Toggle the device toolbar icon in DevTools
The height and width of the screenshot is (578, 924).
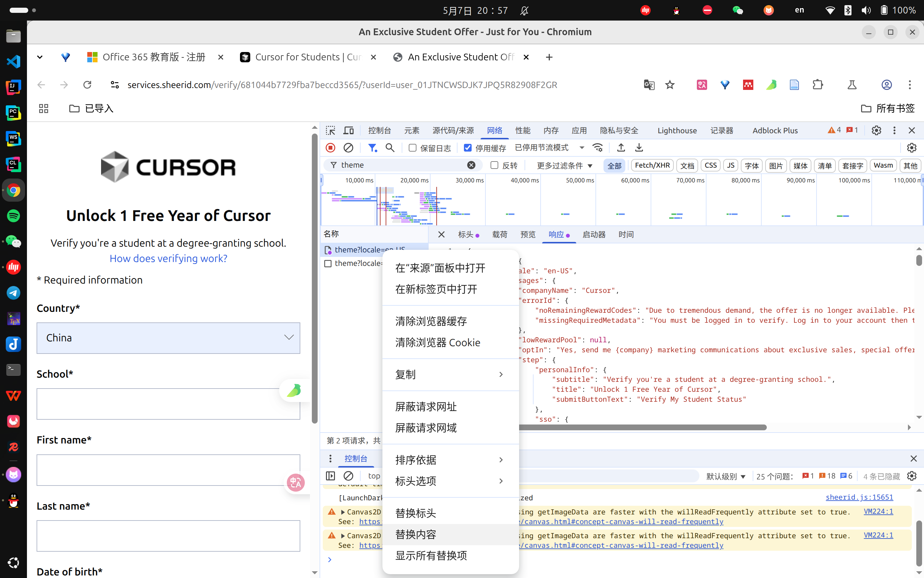tap(348, 130)
